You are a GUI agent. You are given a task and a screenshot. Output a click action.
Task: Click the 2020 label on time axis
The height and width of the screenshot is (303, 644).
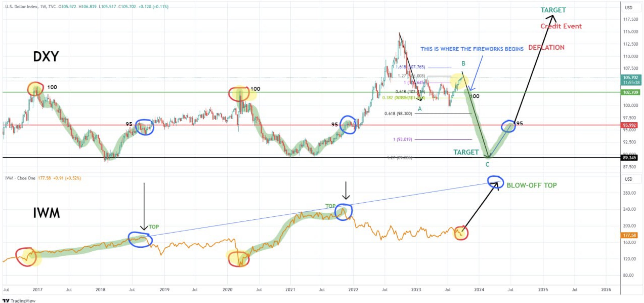[x=227, y=290]
